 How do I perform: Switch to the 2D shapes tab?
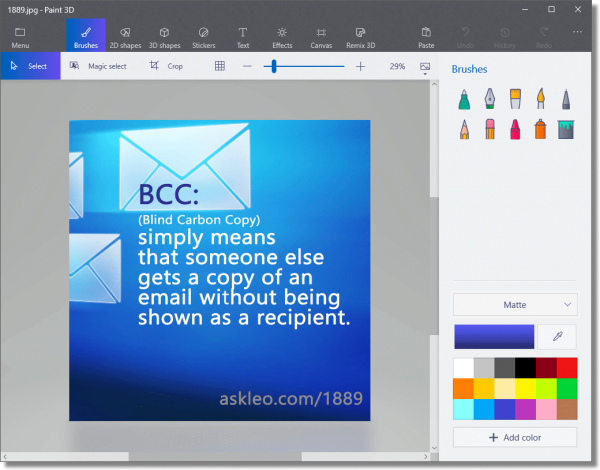point(125,38)
